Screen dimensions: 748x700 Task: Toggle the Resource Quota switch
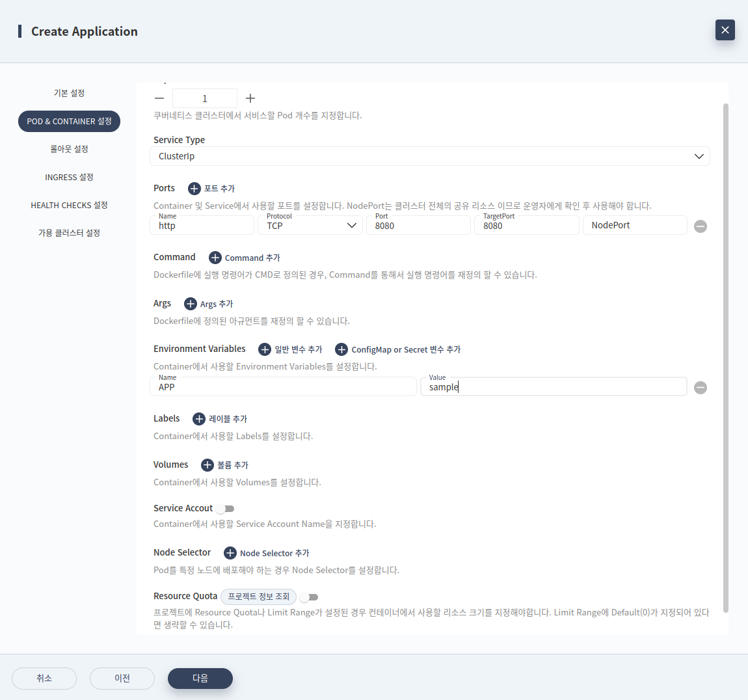pyautogui.click(x=309, y=597)
